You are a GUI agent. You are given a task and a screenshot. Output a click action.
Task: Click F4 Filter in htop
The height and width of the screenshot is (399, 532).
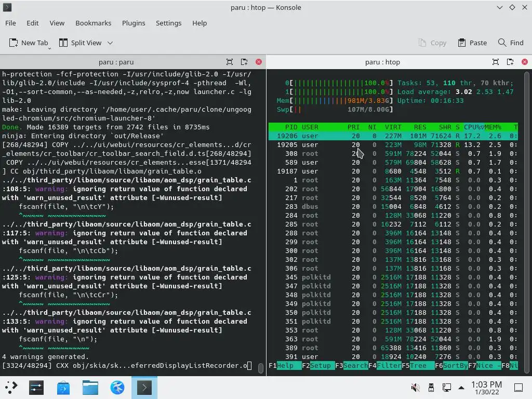click(385, 365)
